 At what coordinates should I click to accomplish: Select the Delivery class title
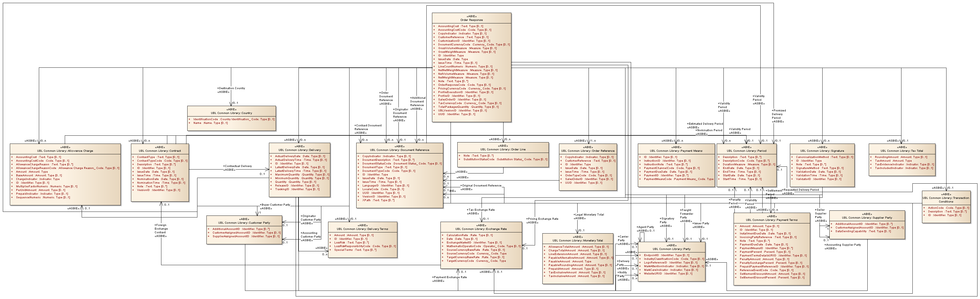tap(299, 150)
